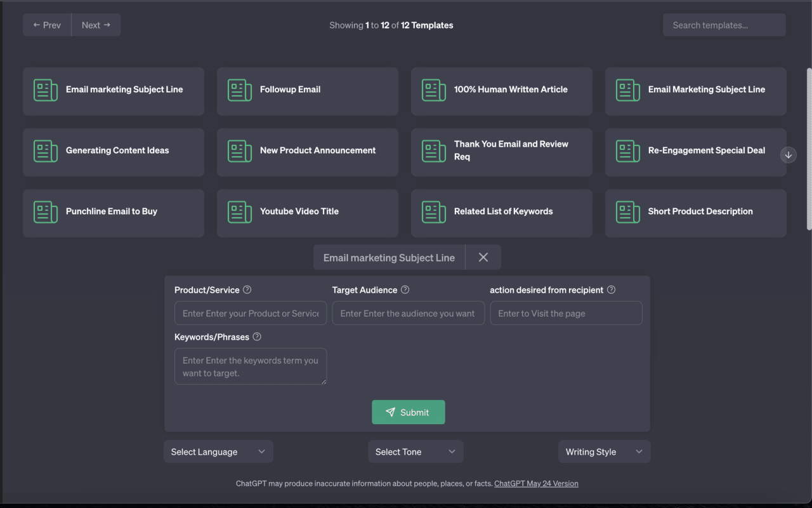
Task: Open the Select Tone dropdown
Action: point(416,451)
